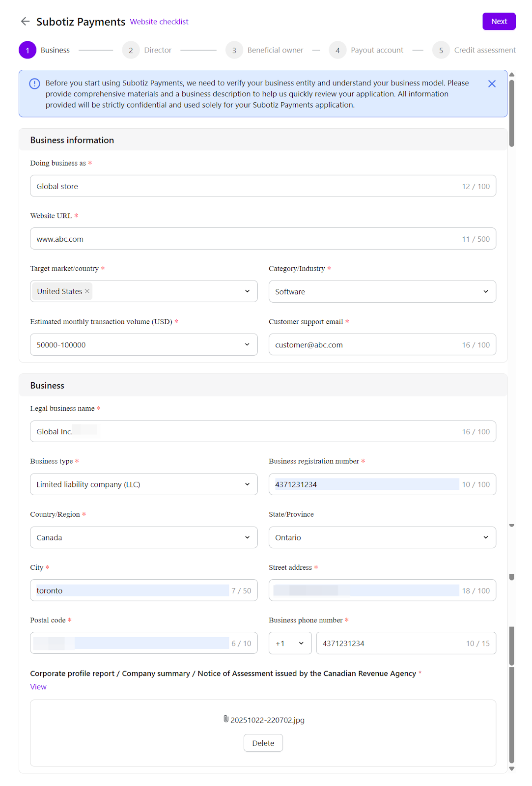Click the info circle icon in banner
This screenshot has height=786, width=532.
tap(34, 84)
